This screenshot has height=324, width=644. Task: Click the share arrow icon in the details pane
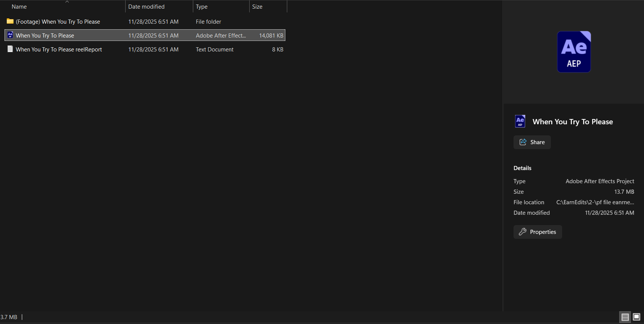pos(523,142)
